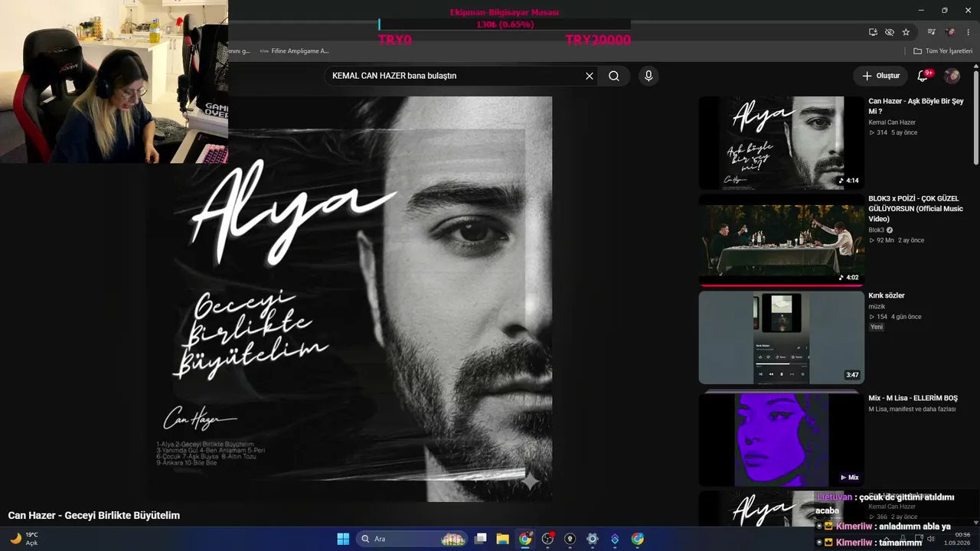Click the install app icon in address bar
This screenshot has height=551, width=980.
click(x=873, y=32)
